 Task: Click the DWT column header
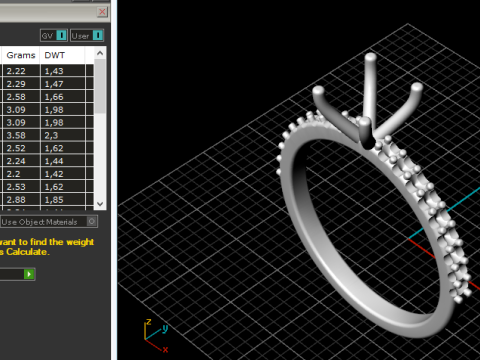point(62,55)
